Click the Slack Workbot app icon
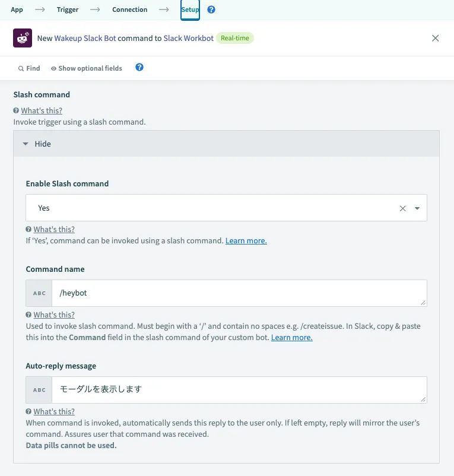 click(x=23, y=38)
